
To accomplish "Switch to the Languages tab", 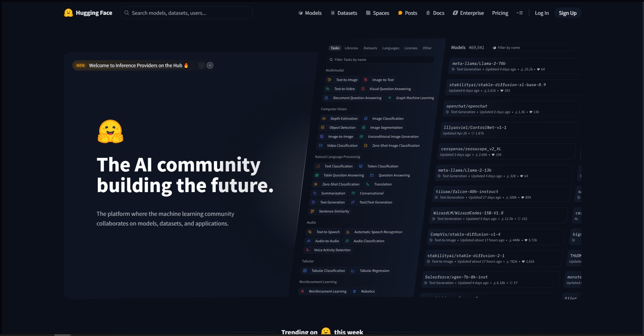I will [x=391, y=48].
